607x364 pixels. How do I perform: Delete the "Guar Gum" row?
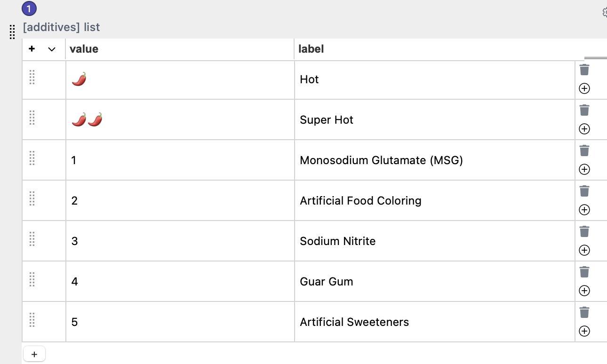pyautogui.click(x=584, y=271)
